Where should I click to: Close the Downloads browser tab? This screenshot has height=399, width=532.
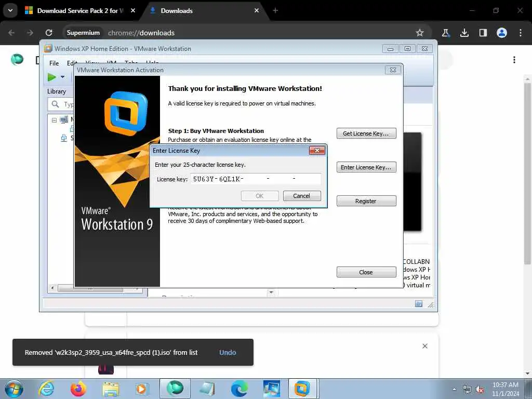(257, 10)
